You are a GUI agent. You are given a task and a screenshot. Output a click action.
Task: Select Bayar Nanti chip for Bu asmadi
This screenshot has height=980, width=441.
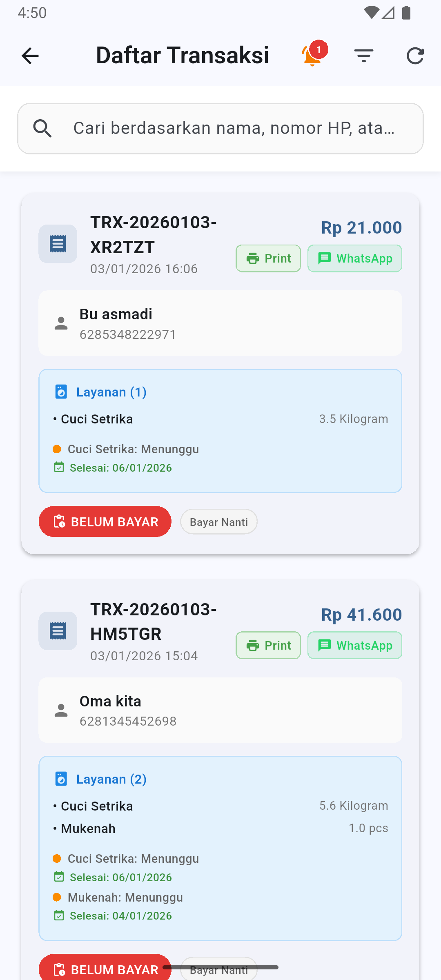tap(219, 522)
